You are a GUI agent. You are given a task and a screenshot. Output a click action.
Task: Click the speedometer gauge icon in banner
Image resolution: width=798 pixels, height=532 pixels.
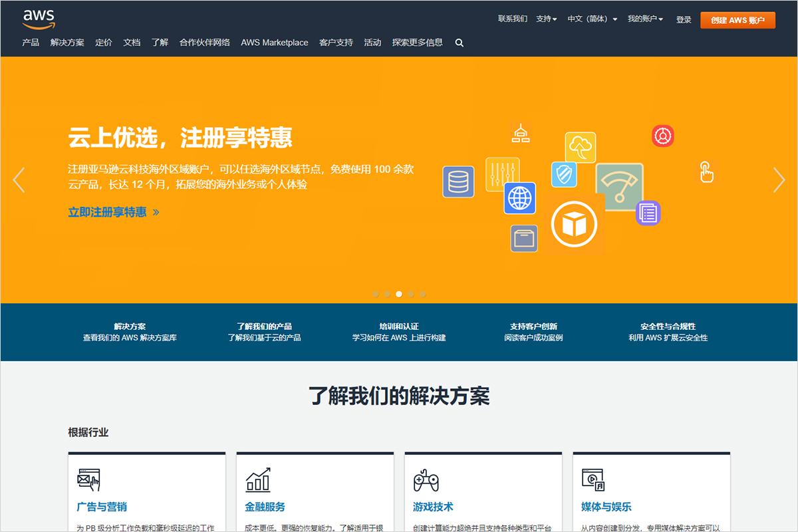(x=620, y=186)
